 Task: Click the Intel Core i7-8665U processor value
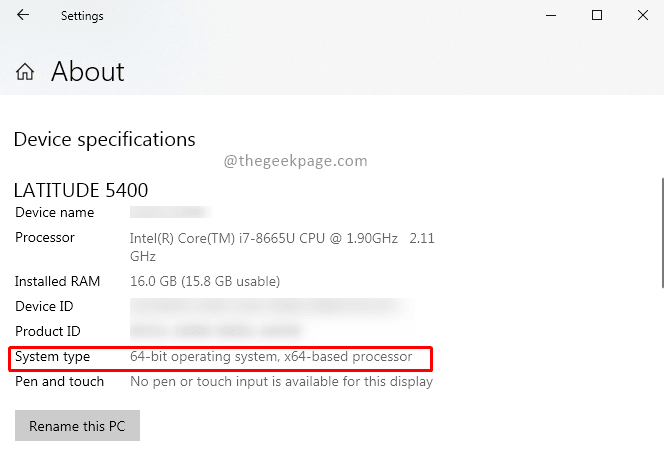click(x=264, y=238)
